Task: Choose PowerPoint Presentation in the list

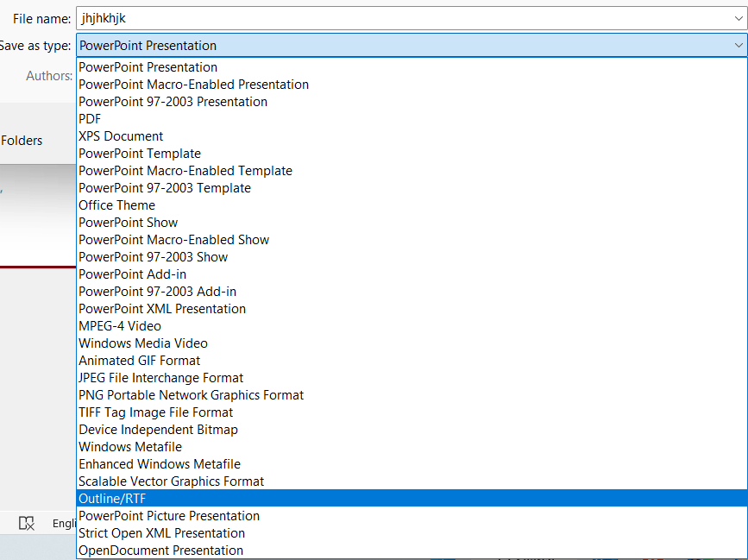Action: (x=412, y=67)
